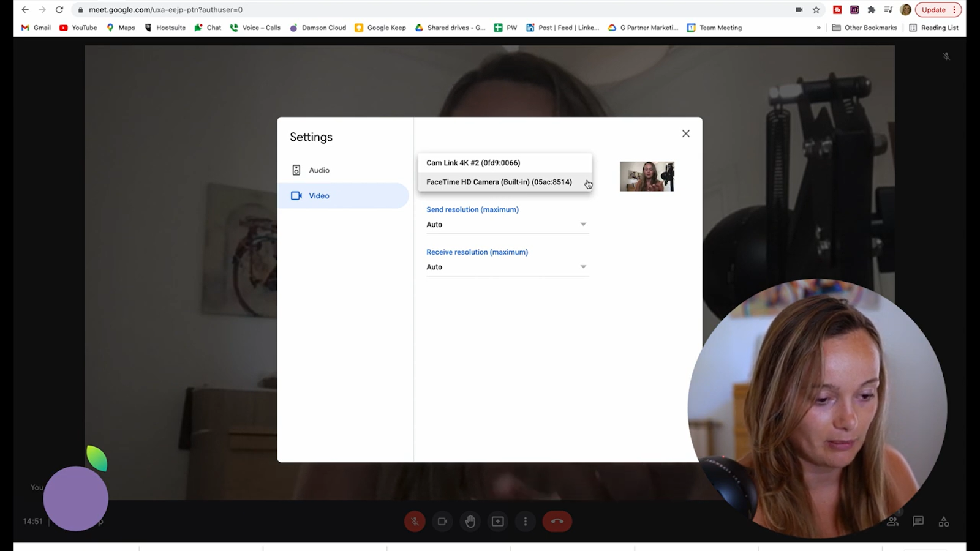This screenshot has height=551, width=980.
Task: Toggle the camera button in Meet
Action: (442, 522)
